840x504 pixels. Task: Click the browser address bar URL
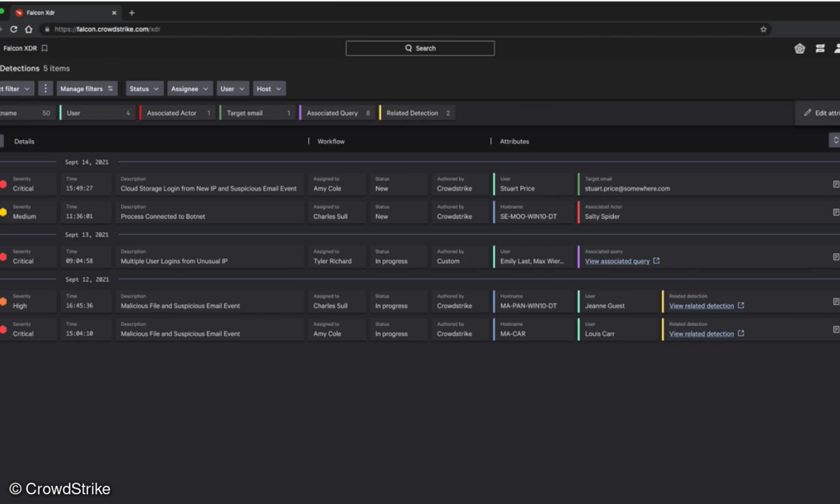click(107, 29)
